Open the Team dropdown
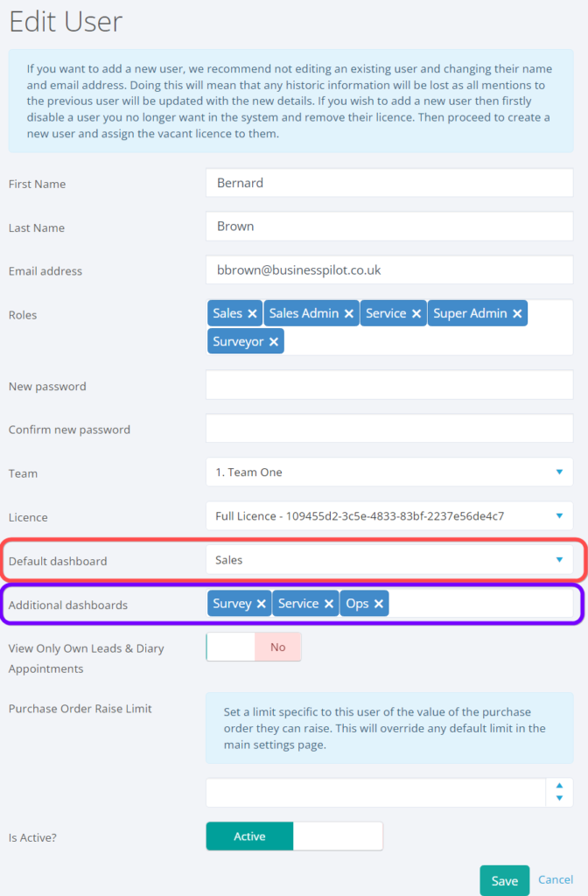Screen dimensions: 588x896 click(389, 472)
